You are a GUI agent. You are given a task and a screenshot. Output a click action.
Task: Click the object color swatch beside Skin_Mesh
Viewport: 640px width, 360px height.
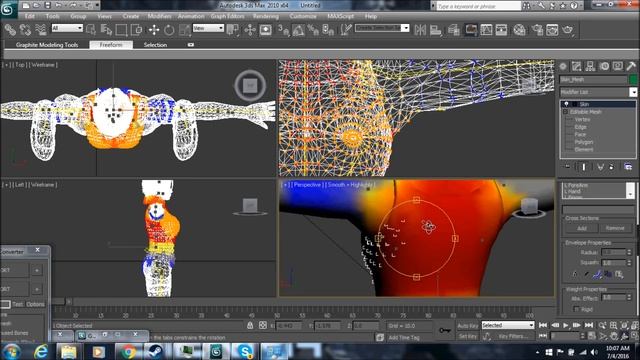[x=633, y=80]
